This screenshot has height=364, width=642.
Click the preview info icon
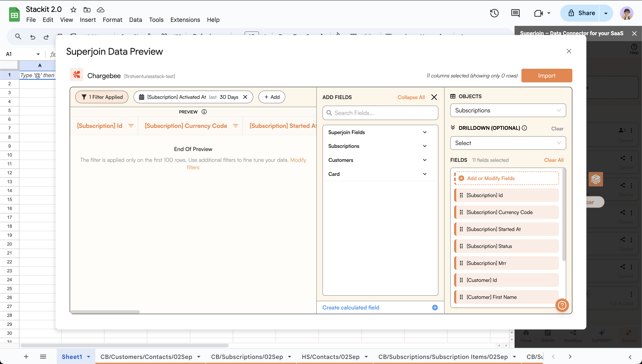[x=204, y=112]
